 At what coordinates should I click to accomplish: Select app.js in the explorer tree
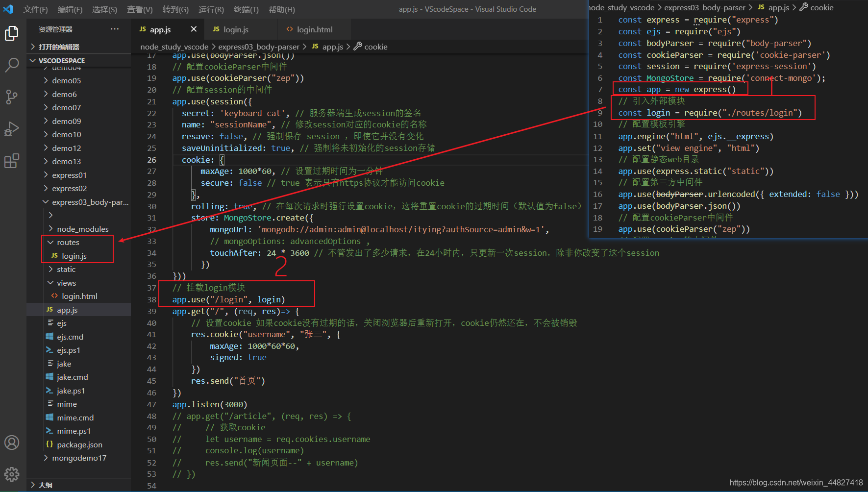(78, 310)
